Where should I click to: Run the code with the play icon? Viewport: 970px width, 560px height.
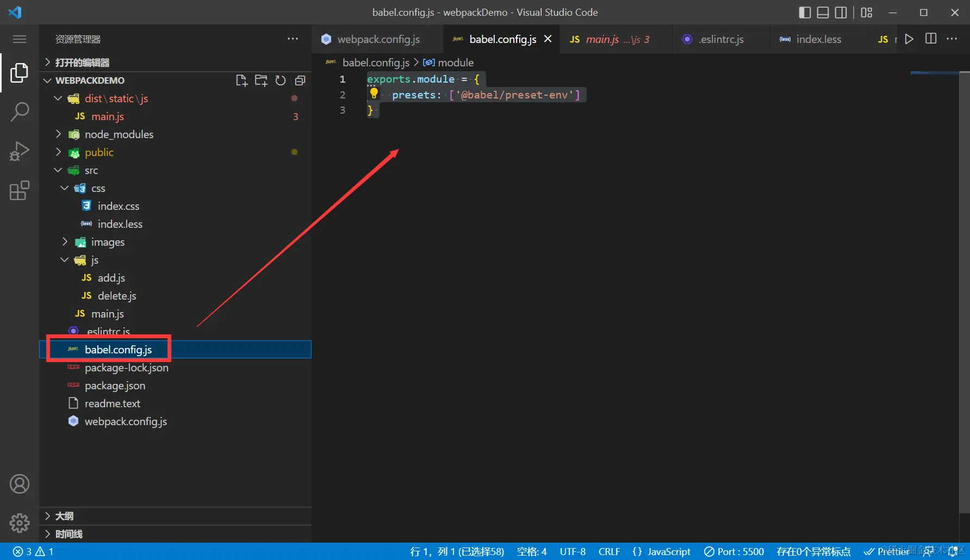[909, 39]
